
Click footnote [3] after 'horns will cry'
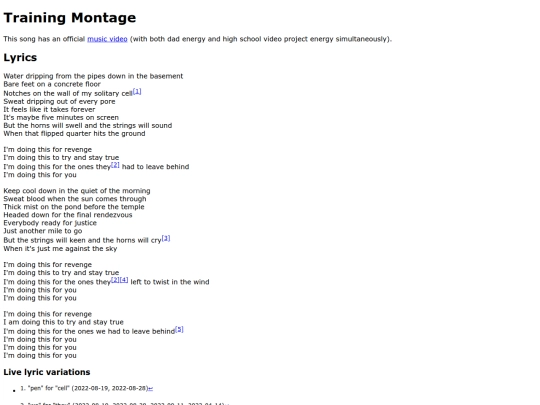point(166,238)
